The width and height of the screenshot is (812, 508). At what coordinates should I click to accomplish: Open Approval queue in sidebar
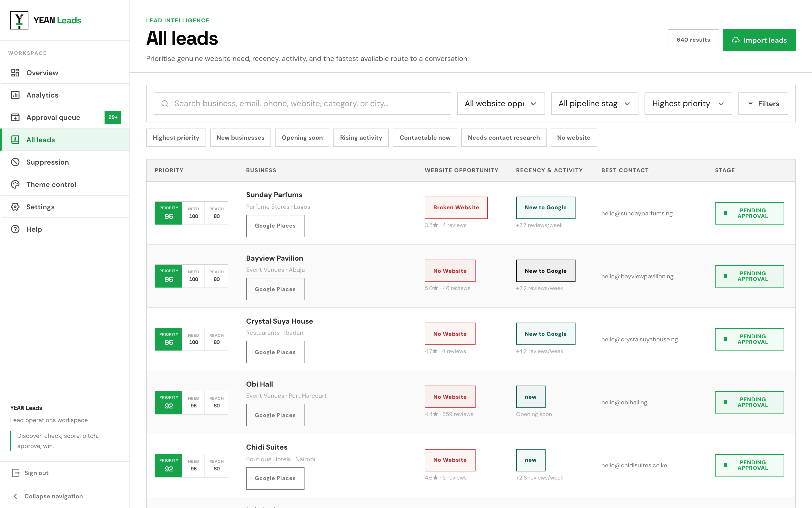(x=65, y=117)
